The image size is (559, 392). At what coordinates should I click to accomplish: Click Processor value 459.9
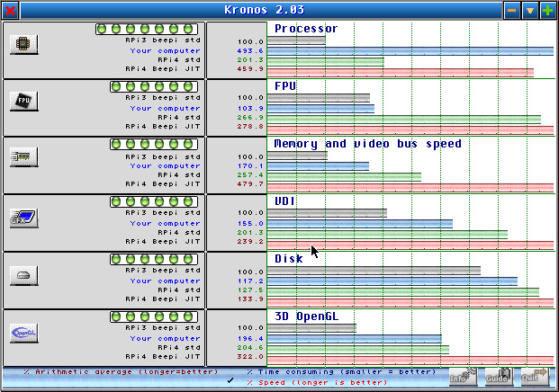coord(250,68)
